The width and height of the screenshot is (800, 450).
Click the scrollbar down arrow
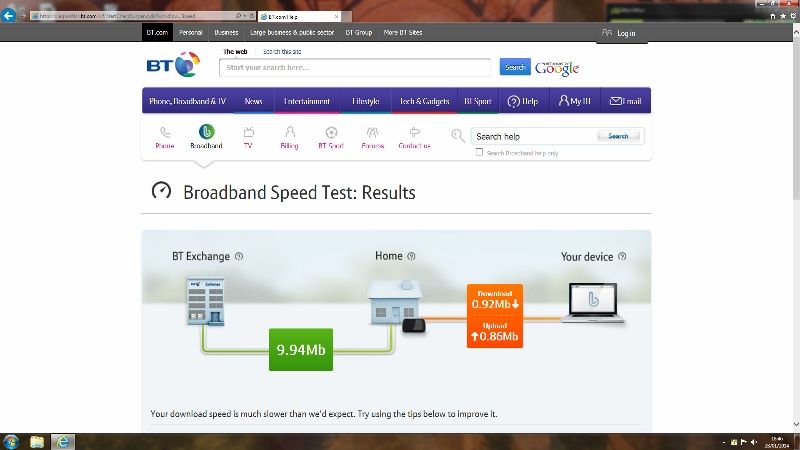(796, 424)
